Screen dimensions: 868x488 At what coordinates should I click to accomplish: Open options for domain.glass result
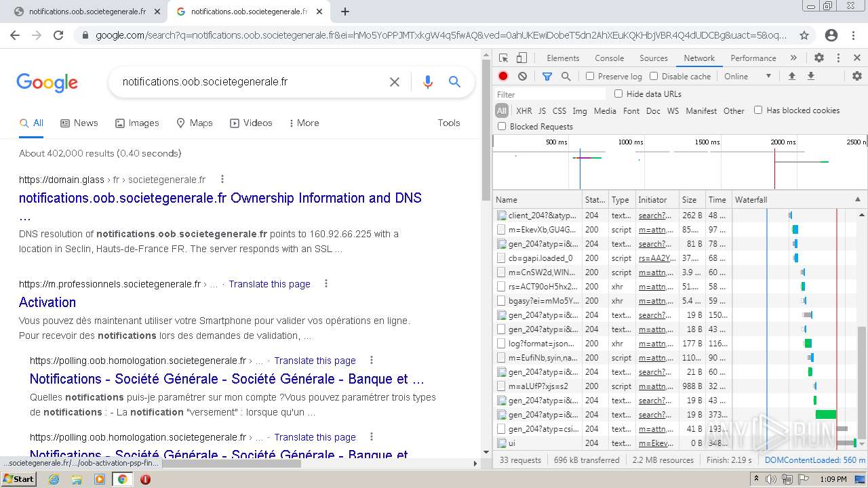[222, 180]
